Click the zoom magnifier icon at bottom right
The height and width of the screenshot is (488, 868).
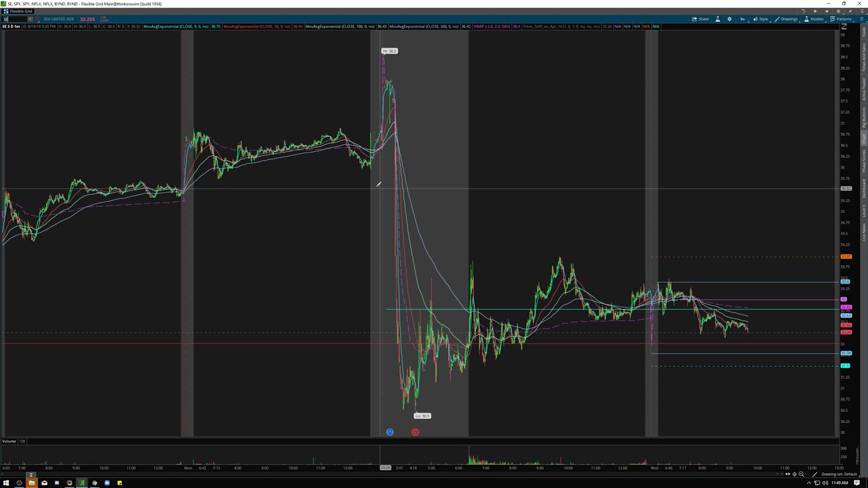pyautogui.click(x=801, y=474)
